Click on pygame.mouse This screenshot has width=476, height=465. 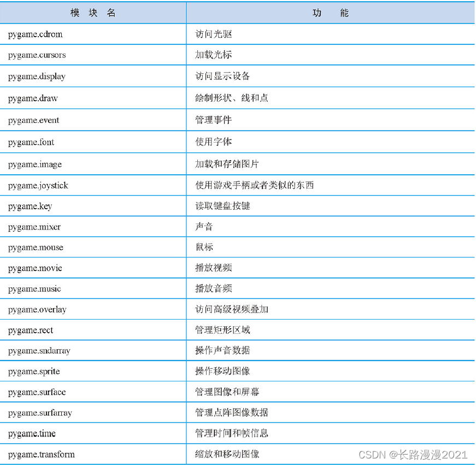tap(36, 248)
